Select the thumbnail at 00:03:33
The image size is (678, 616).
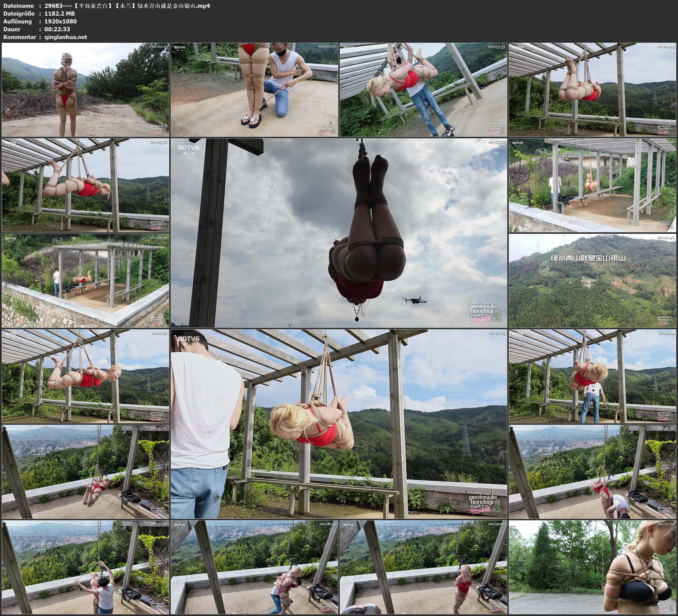423,89
